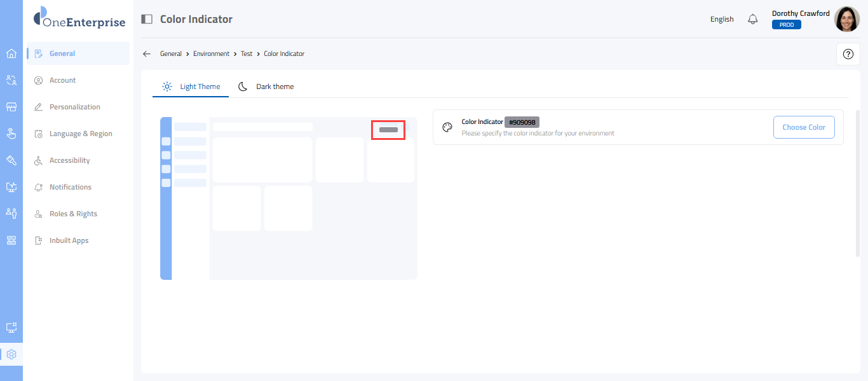Viewport: 868px width, 381px height.
Task: Open the Account settings menu item
Action: pos(62,80)
